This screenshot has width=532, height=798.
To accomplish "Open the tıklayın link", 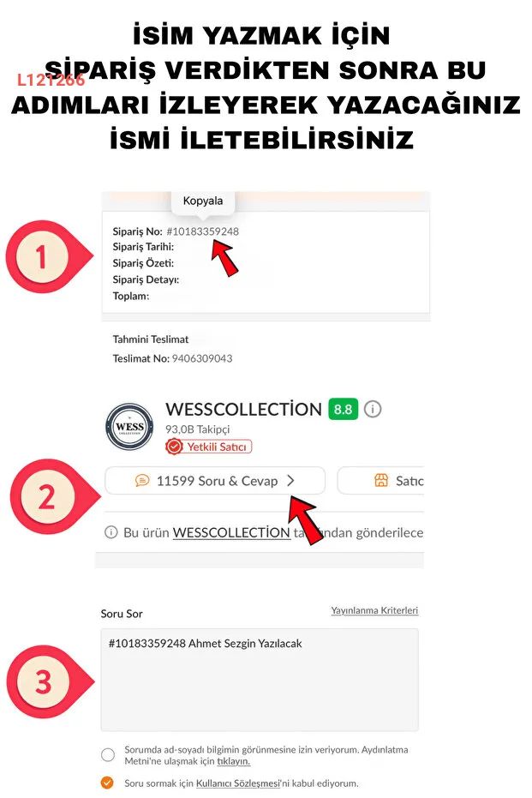I will pos(234,761).
